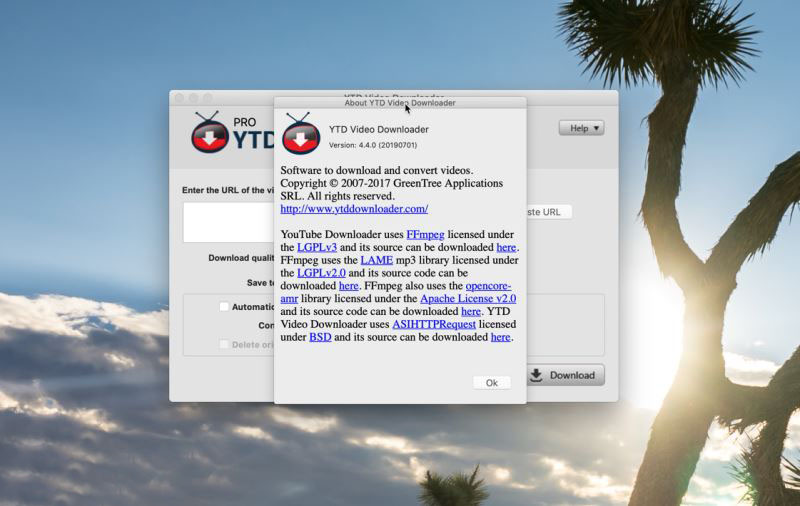Click the Paste URL button
The image size is (800, 506).
[x=549, y=212]
